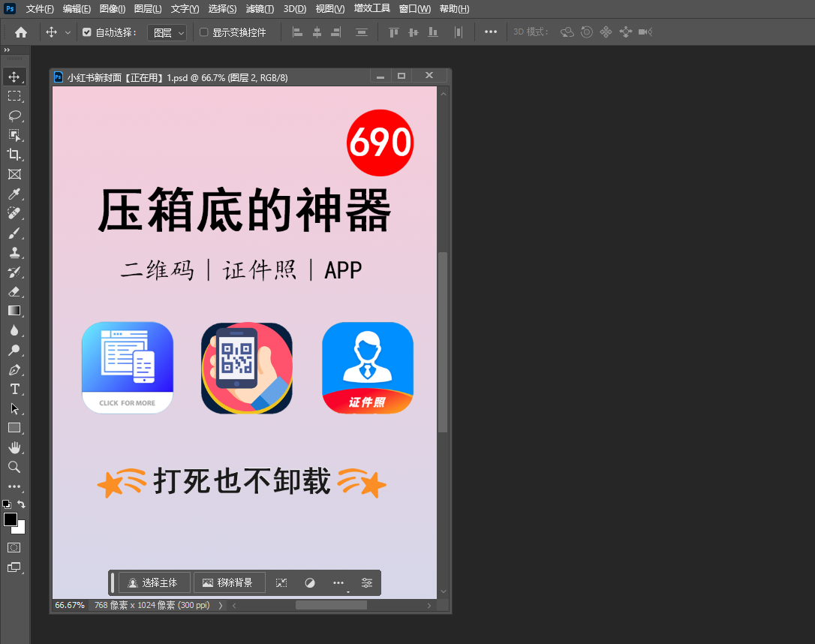Select the Horizontal Type tool
The width and height of the screenshot is (815, 644).
pyautogui.click(x=14, y=390)
